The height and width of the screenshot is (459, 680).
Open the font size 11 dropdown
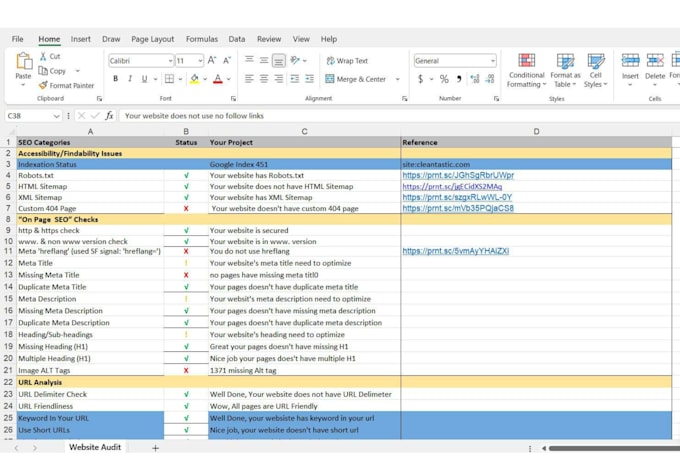[200, 61]
